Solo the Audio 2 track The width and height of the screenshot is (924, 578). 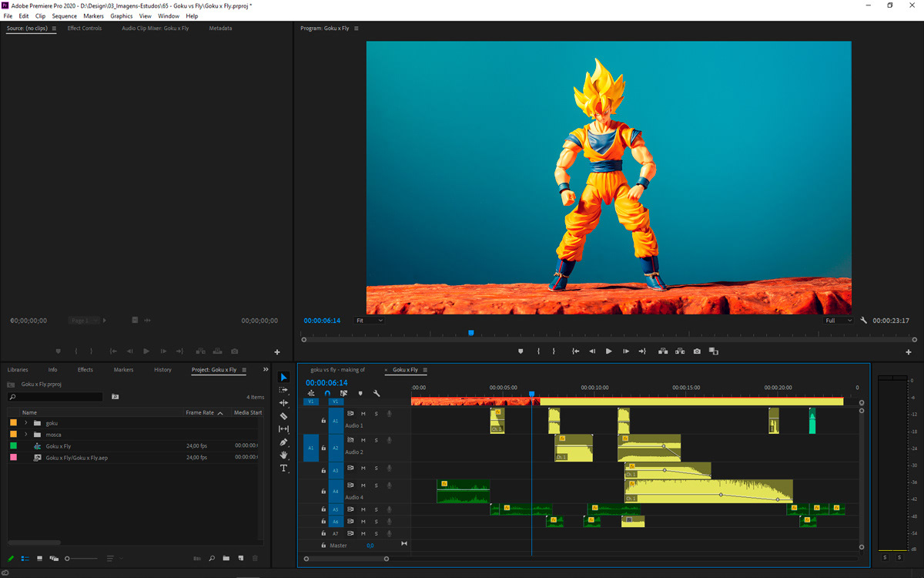pos(377,440)
